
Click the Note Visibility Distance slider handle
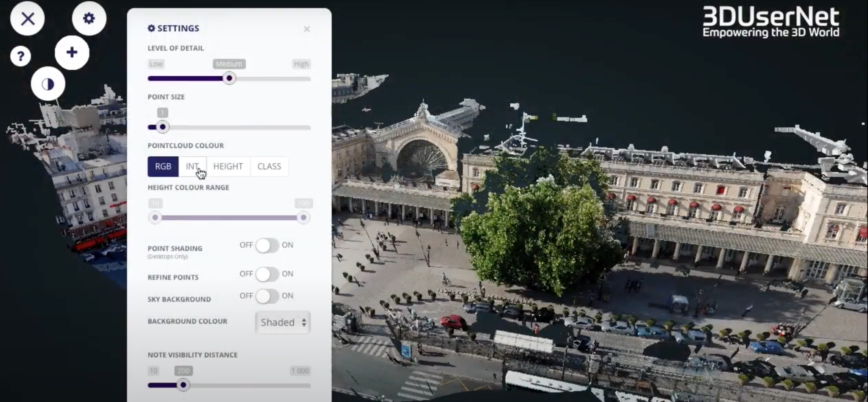coord(183,385)
